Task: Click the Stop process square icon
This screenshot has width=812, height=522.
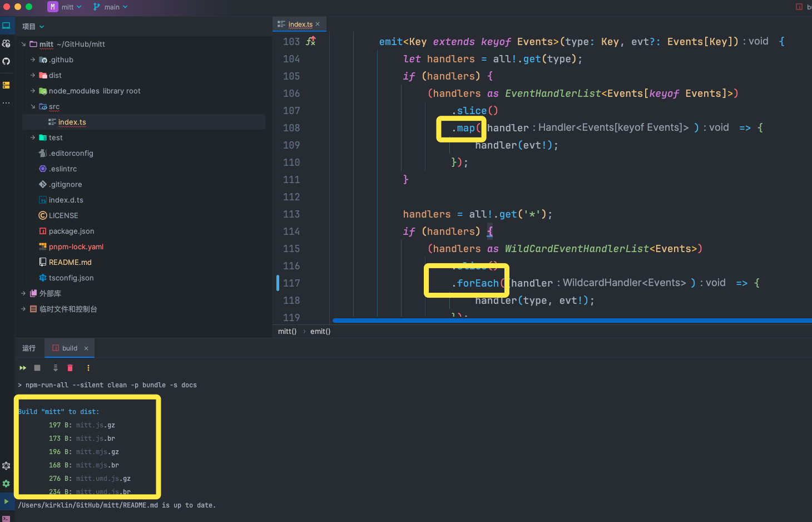Action: click(37, 368)
